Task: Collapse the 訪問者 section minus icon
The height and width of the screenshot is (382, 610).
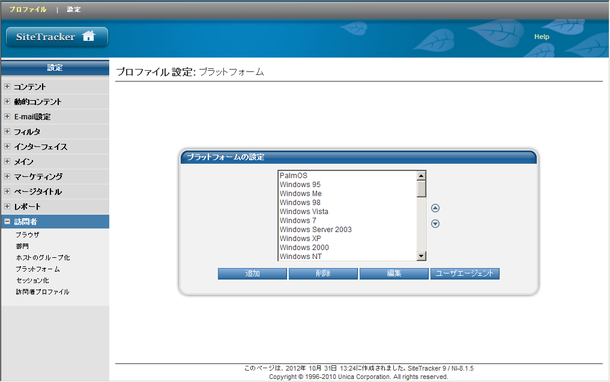Action: coord(7,221)
